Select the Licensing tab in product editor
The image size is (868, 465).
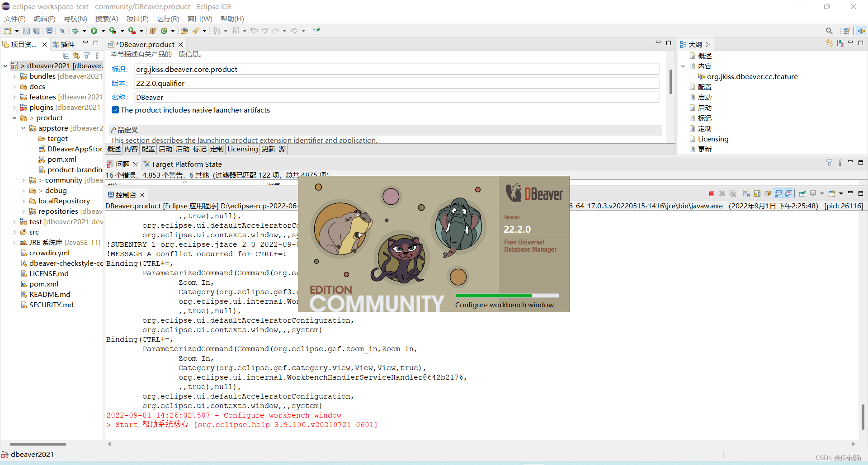click(x=242, y=149)
